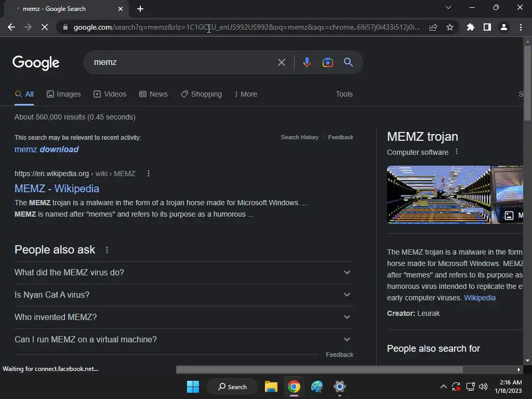The image size is (532, 399).
Task: Open the Windows Start menu
Action: (193, 387)
